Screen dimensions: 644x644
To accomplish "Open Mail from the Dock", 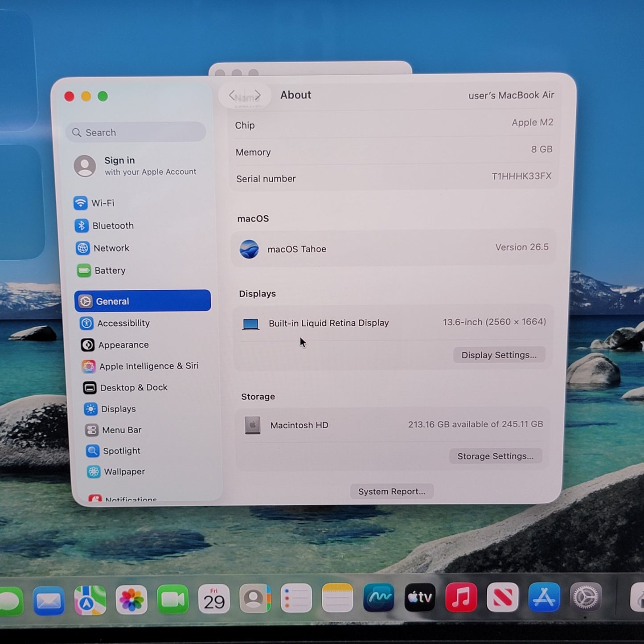I will click(49, 601).
